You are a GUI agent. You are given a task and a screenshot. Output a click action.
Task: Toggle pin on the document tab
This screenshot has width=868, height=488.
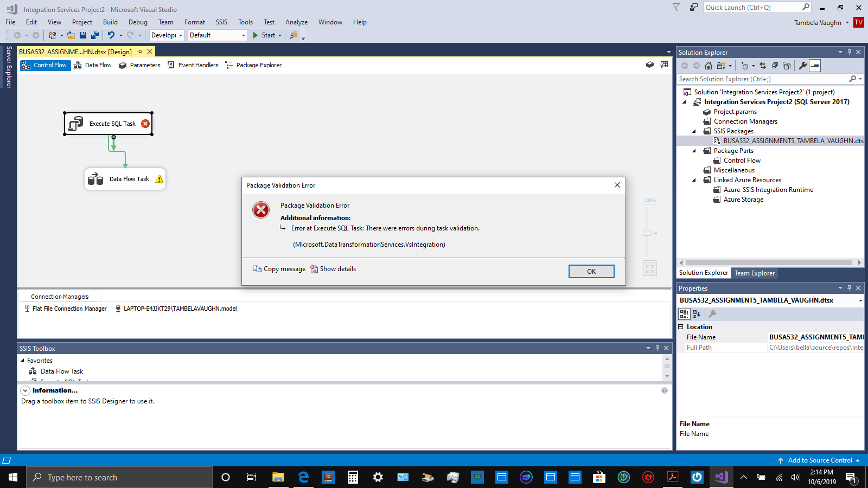pyautogui.click(x=140, y=52)
